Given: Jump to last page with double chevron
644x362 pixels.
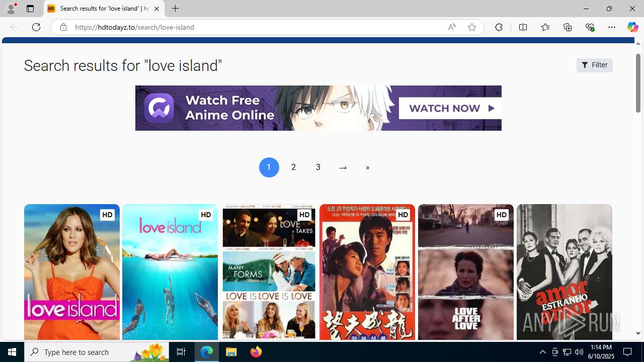Looking at the screenshot, I should tap(367, 167).
